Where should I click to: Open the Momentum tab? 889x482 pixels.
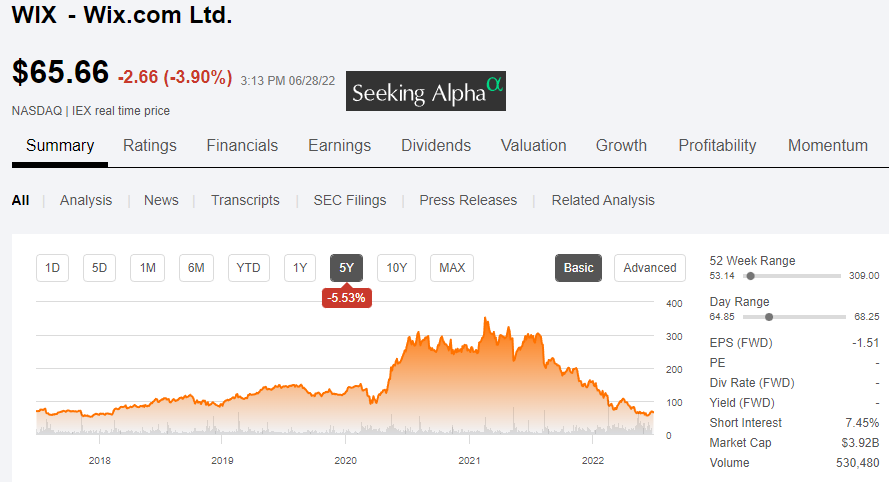pos(827,145)
